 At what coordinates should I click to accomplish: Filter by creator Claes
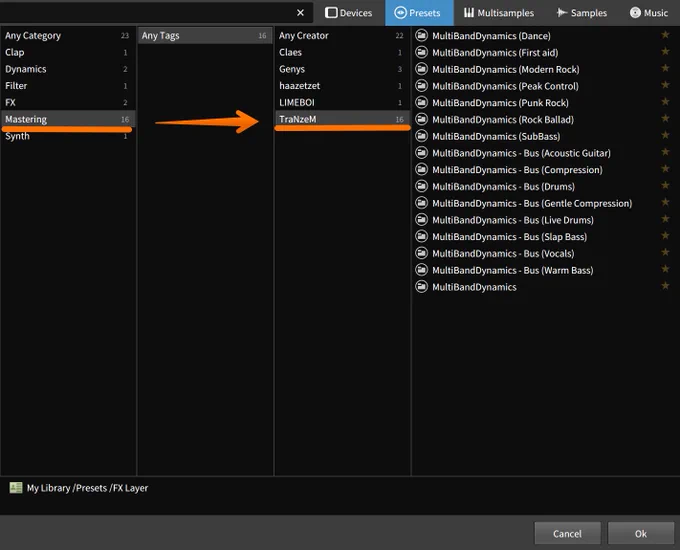coord(342,52)
